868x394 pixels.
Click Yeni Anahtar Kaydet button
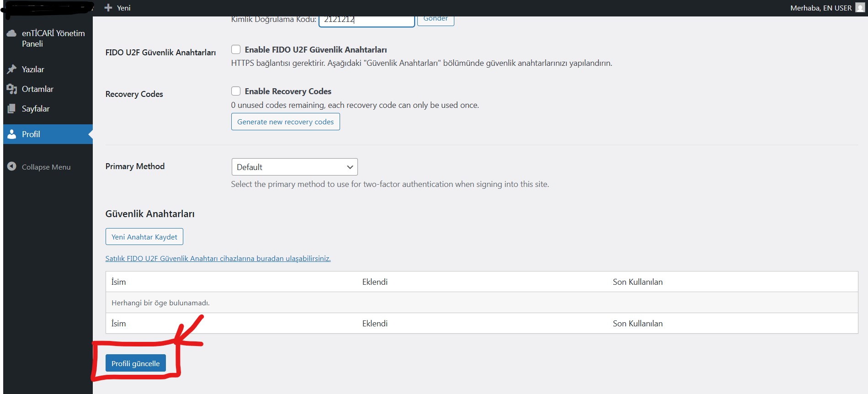coord(144,237)
